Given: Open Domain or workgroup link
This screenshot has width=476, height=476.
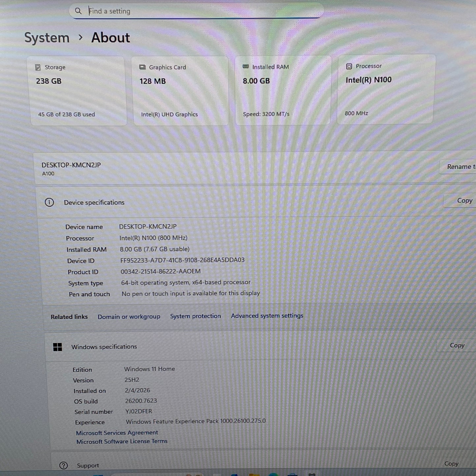Looking at the screenshot, I should point(129,317).
